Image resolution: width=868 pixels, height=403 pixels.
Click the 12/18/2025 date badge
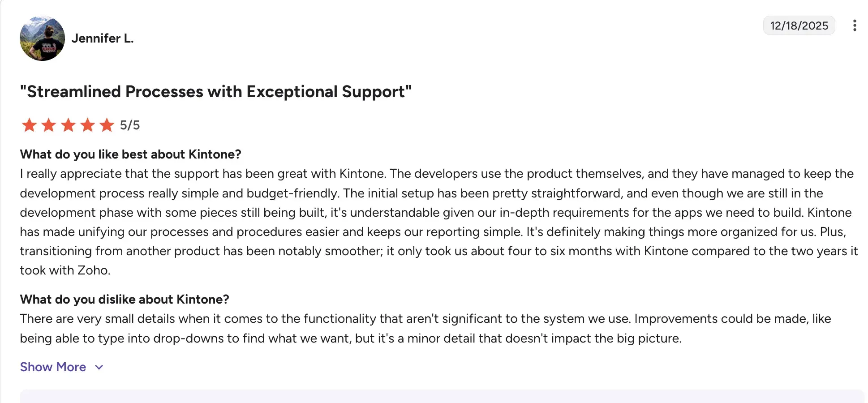[x=799, y=26]
